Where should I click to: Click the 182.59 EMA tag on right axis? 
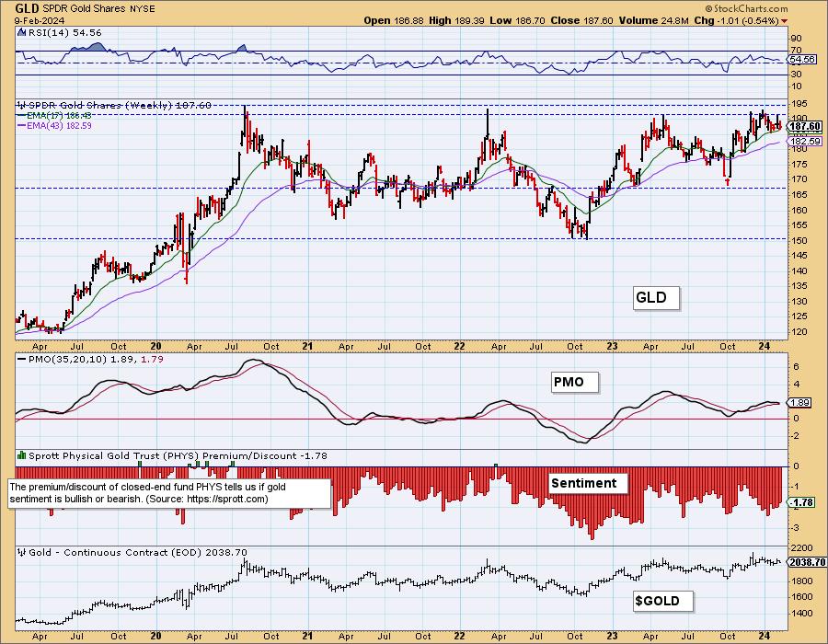coord(805,141)
